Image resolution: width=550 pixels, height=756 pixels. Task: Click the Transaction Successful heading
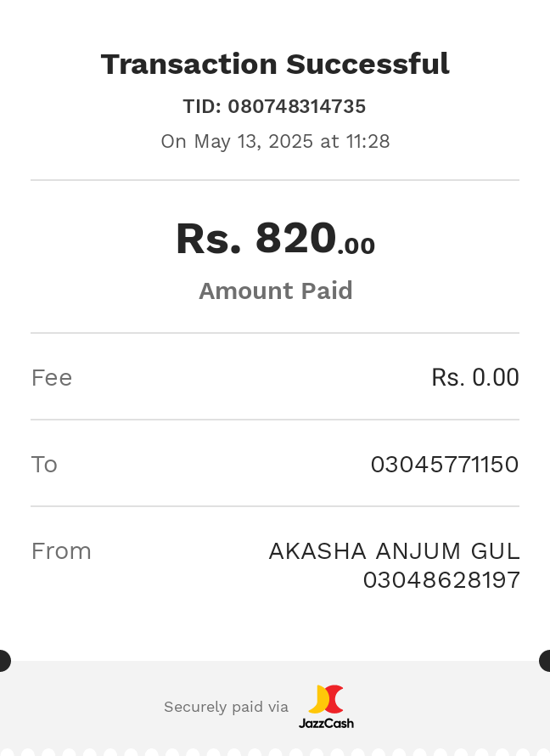[275, 64]
